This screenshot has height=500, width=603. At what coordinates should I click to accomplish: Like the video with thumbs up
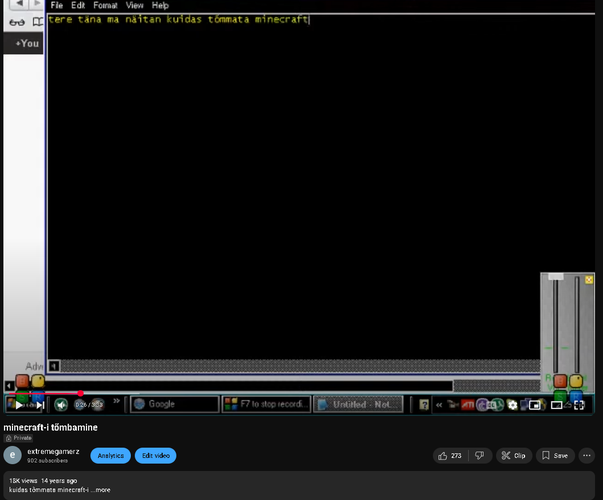click(x=450, y=456)
